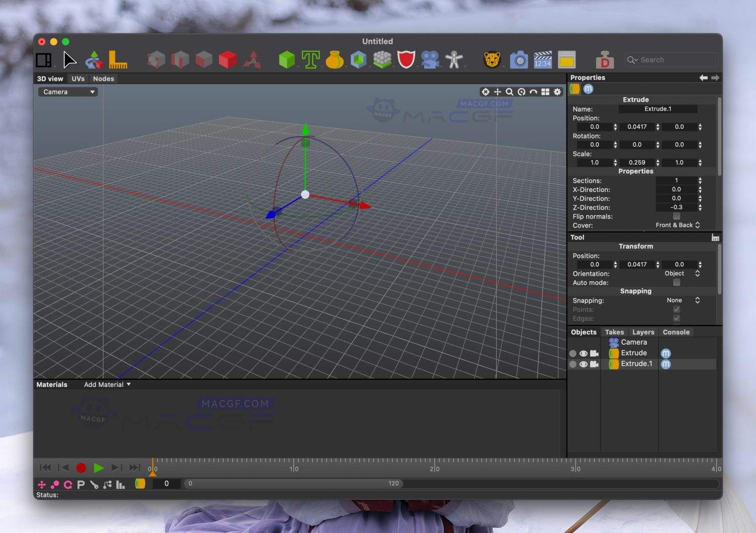Open the 3D text creation tool

click(x=311, y=59)
